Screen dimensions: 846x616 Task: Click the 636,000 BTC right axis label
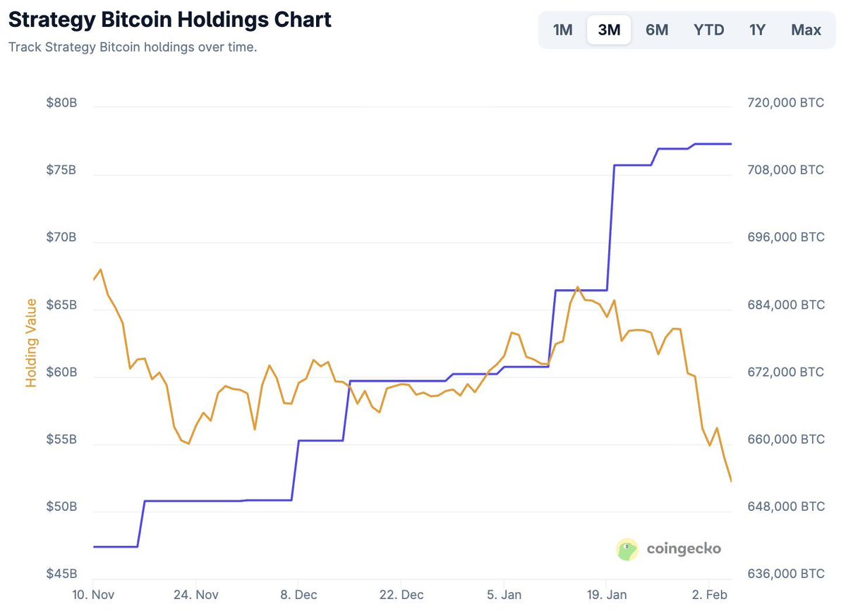point(785,574)
